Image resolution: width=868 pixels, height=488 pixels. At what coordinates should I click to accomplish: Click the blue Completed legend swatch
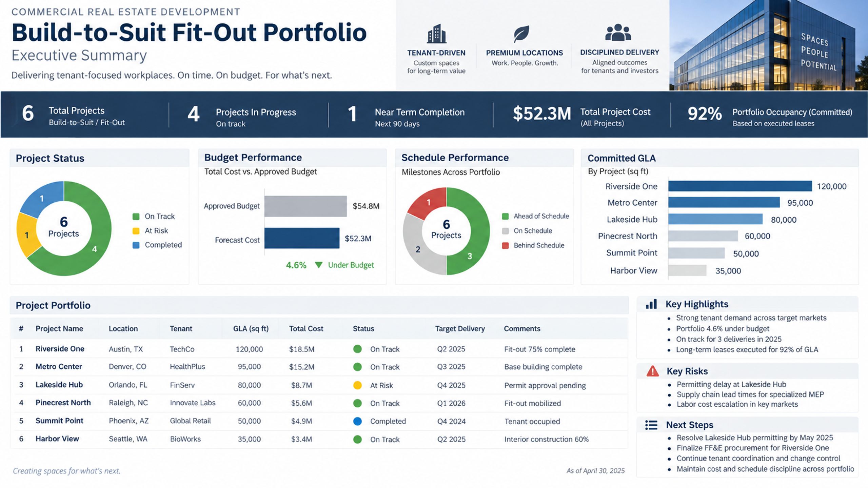136,245
